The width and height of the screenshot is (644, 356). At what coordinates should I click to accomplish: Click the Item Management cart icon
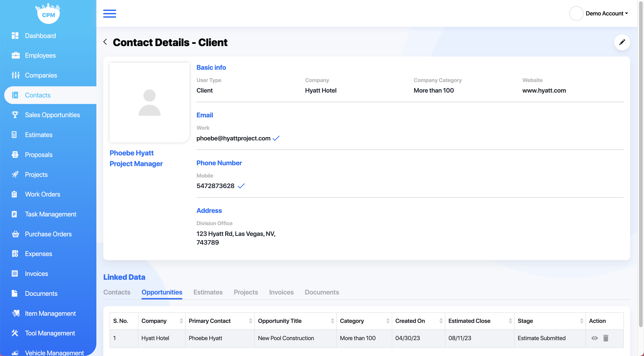click(16, 313)
